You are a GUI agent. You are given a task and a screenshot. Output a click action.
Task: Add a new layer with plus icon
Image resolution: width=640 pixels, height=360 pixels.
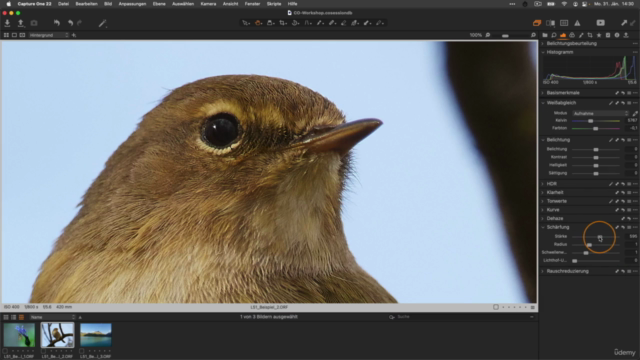74,35
